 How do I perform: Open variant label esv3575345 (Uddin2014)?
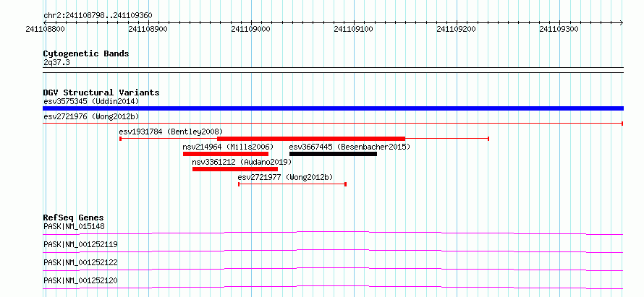(x=91, y=101)
